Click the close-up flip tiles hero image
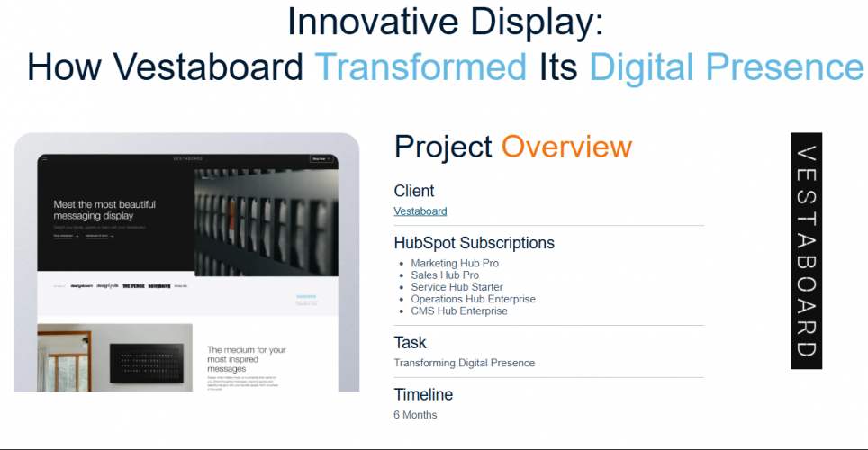This screenshot has height=450, width=868. (267, 222)
